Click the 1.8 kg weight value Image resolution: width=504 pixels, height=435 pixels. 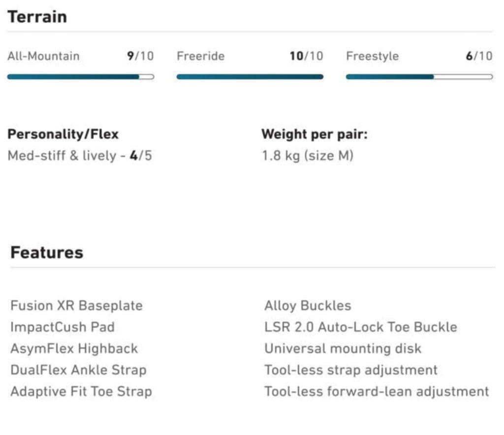pyautogui.click(x=307, y=156)
